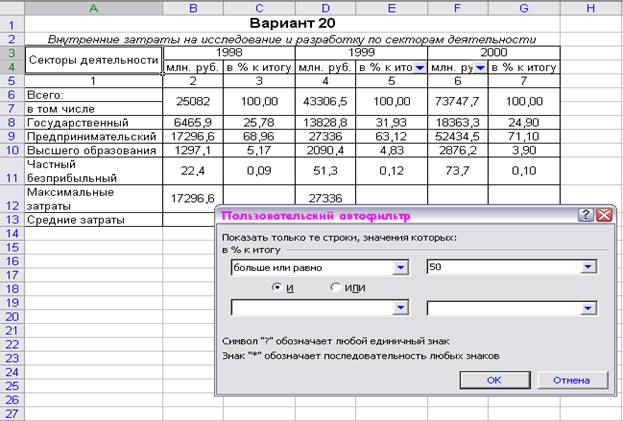Click the 'Максимальные затраты' row label

point(93,199)
